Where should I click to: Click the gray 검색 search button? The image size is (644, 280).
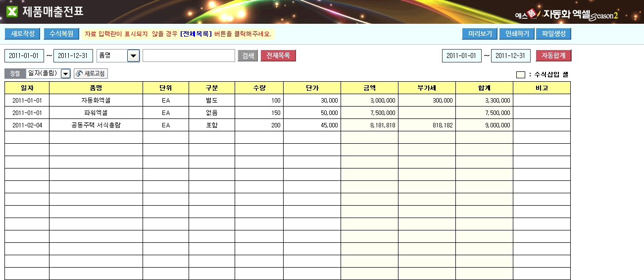(x=248, y=56)
